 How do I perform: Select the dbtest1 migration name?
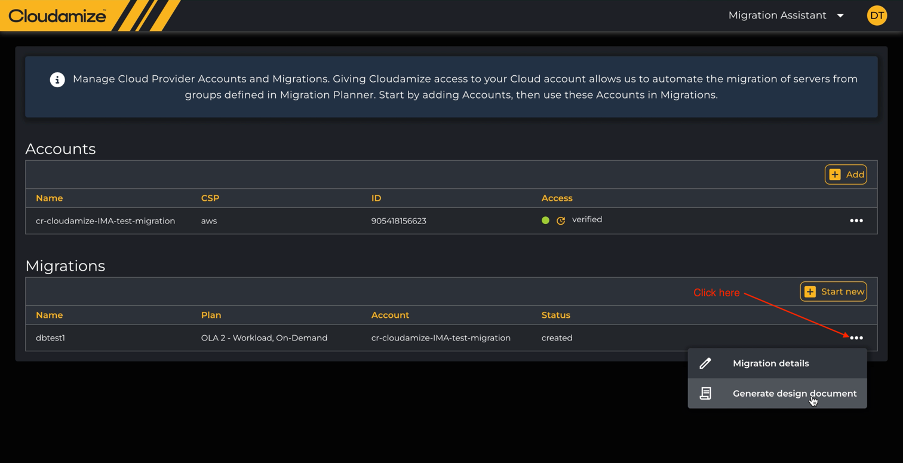click(50, 338)
